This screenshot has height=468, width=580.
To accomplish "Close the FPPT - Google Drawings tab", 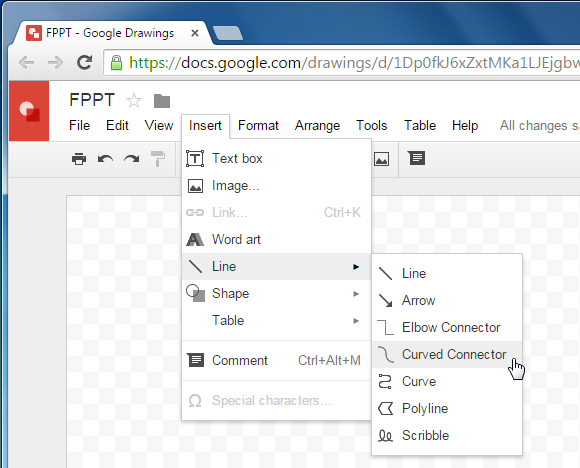I will click(x=195, y=33).
